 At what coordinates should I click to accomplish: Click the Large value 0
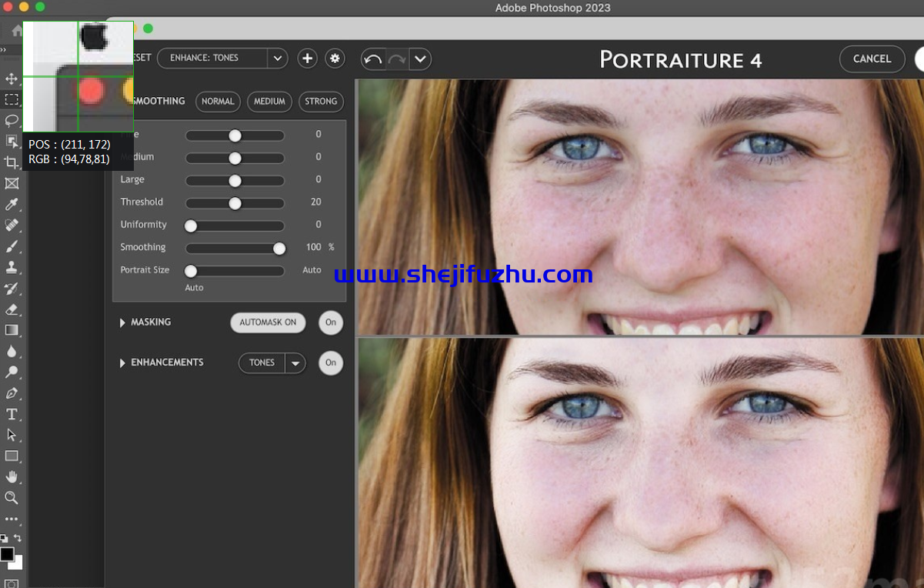[319, 179]
